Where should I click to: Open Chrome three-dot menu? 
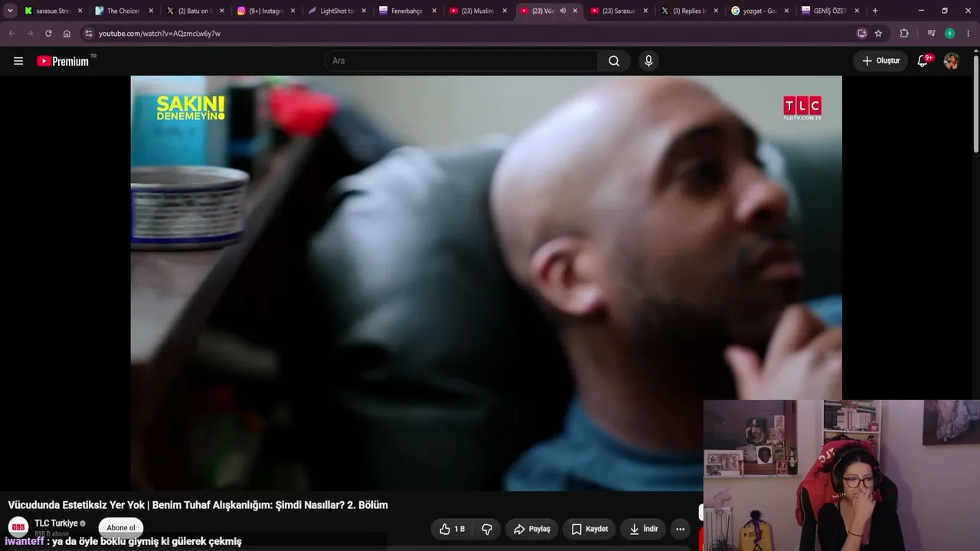pos(968,34)
